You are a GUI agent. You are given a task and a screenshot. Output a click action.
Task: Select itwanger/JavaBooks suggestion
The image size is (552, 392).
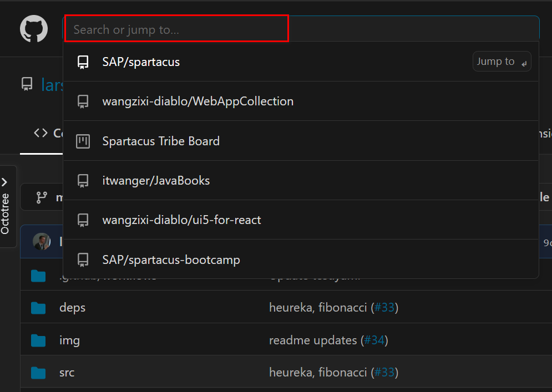click(301, 181)
